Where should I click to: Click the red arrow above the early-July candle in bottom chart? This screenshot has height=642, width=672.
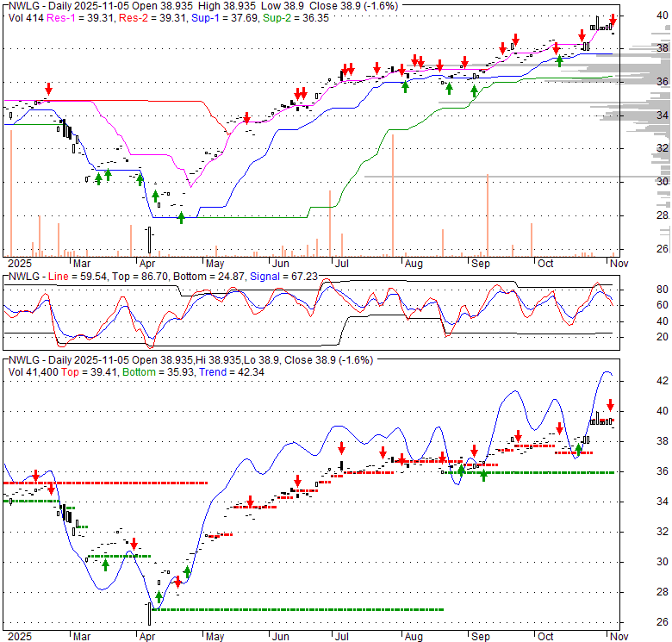tap(342, 447)
